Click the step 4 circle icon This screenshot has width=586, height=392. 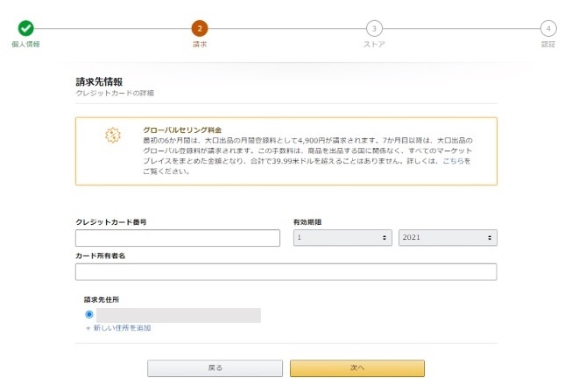[548, 28]
